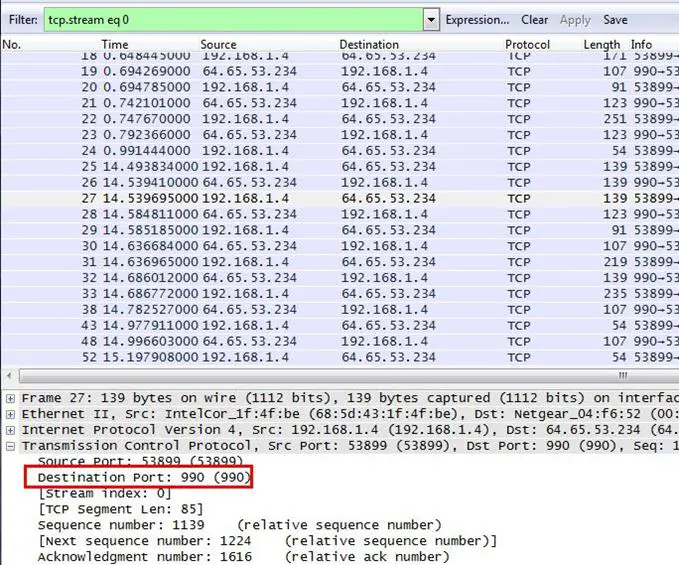Select packet 38 from the packet list
The height and width of the screenshot is (565, 679).
300,310
